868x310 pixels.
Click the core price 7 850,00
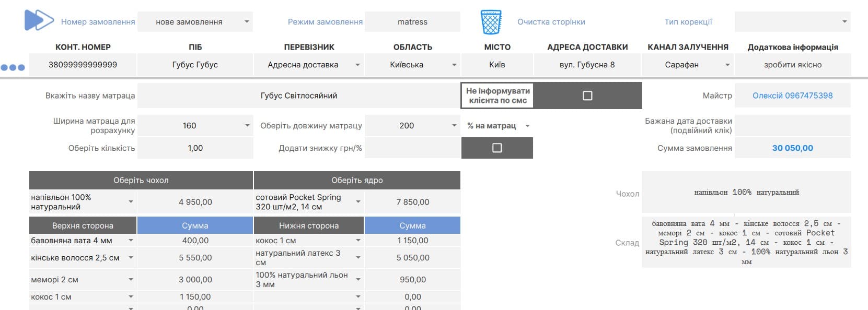click(413, 202)
